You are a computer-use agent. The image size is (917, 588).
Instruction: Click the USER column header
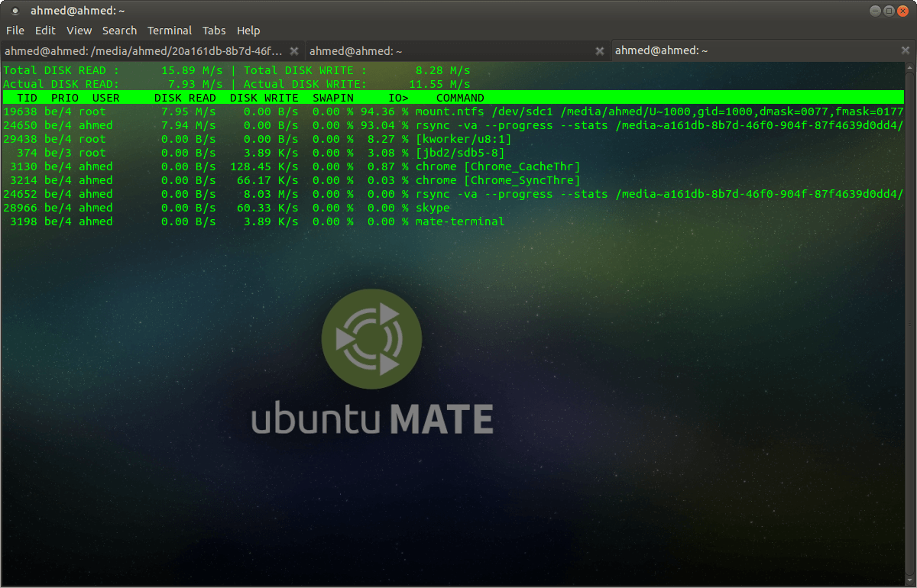106,98
